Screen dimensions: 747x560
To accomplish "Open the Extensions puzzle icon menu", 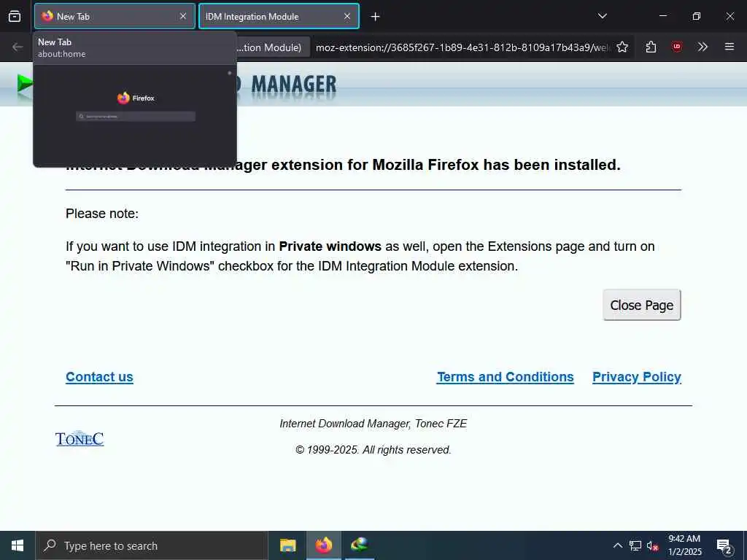I will tap(651, 47).
